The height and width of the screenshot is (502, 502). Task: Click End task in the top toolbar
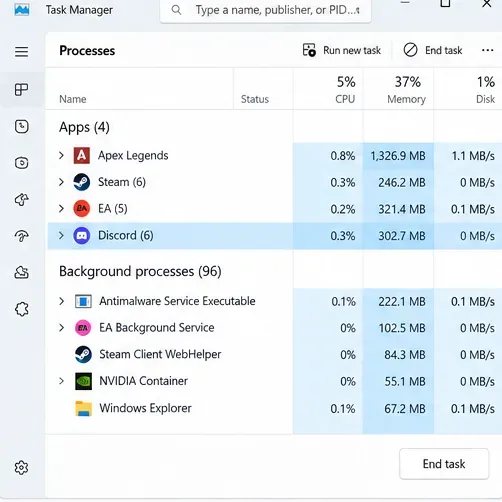tap(433, 50)
